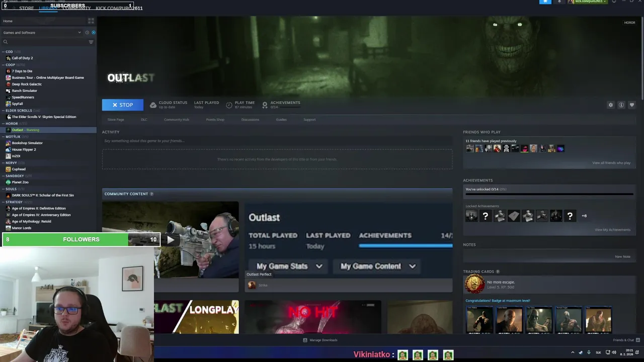Toggle ready-to-play filter icon
This screenshot has width=644, height=362.
(93, 33)
